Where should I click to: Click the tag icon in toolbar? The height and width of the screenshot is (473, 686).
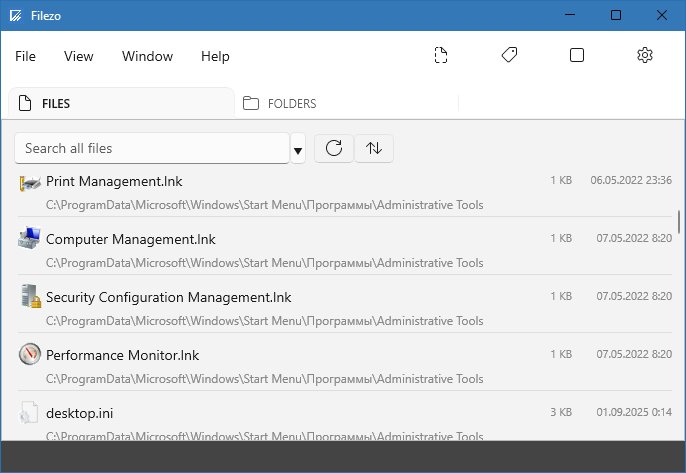[x=509, y=55]
